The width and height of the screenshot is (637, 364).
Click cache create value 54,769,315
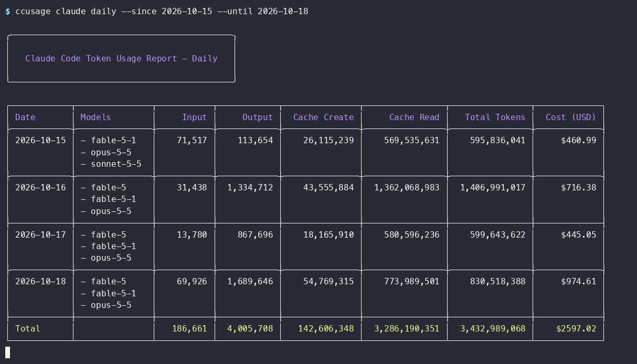pos(328,281)
